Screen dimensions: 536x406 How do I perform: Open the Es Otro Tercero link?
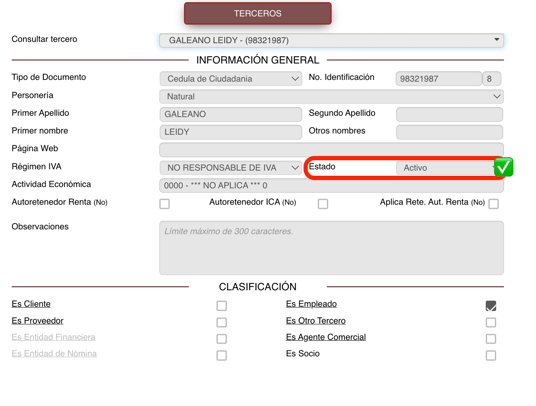[x=316, y=321]
